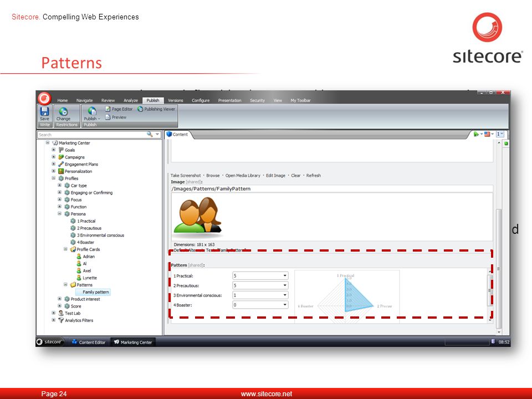Switch to the Content tab
Screen dimensions: 532x399
point(177,134)
